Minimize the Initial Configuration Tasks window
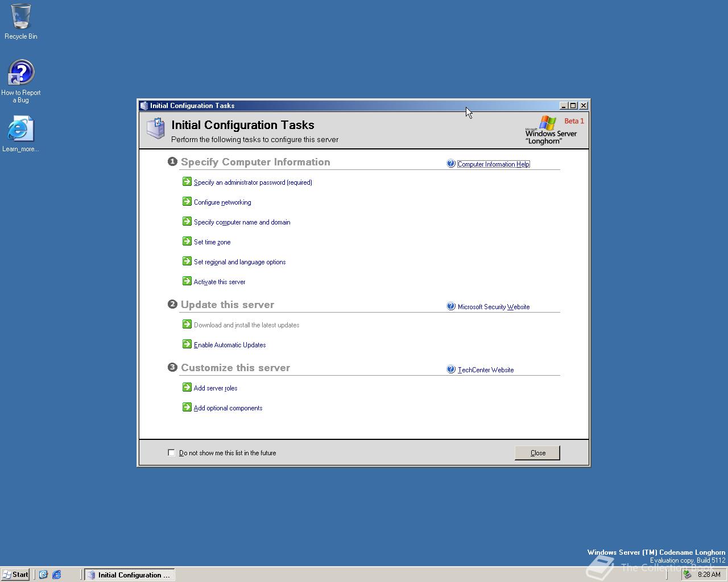This screenshot has height=582, width=728. point(564,106)
